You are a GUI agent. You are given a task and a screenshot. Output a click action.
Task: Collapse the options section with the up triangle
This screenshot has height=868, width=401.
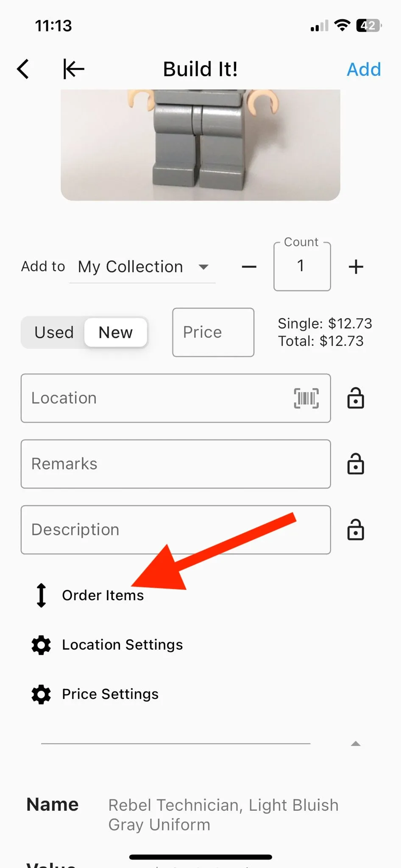click(356, 743)
